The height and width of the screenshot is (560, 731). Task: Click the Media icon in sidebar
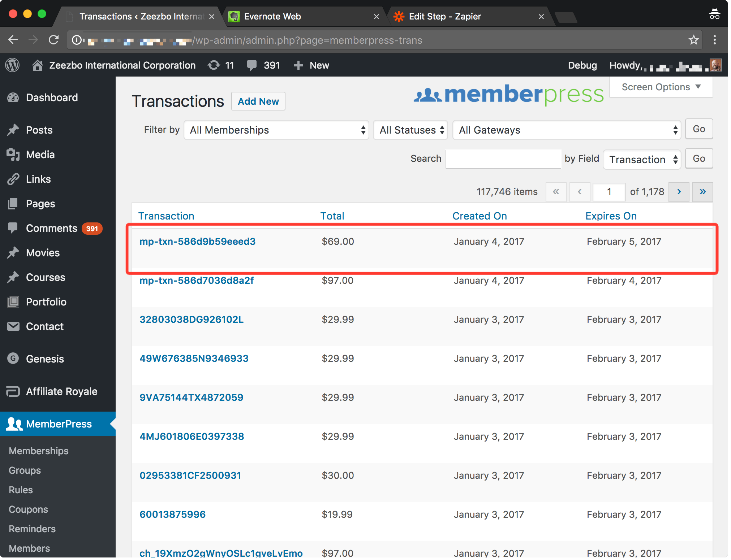(x=13, y=155)
